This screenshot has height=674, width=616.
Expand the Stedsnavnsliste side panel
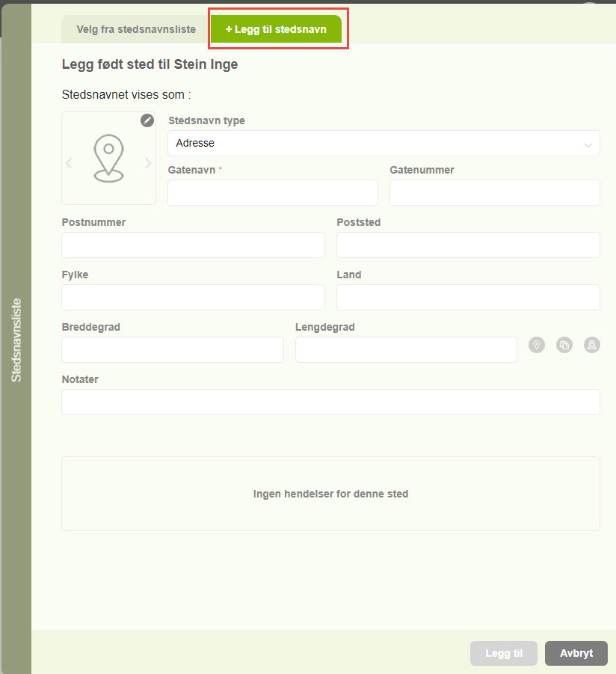click(16, 340)
